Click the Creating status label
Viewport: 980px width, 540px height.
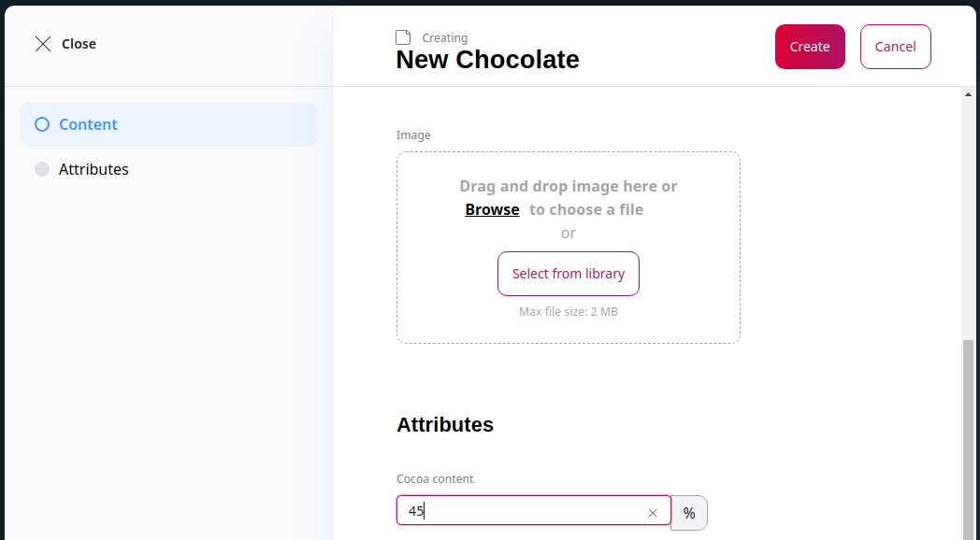click(442, 37)
